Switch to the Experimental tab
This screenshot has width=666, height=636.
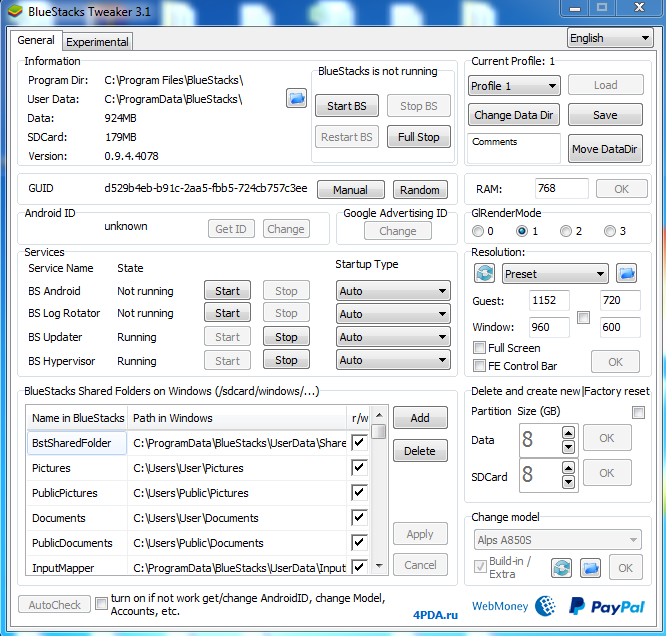[x=97, y=42]
